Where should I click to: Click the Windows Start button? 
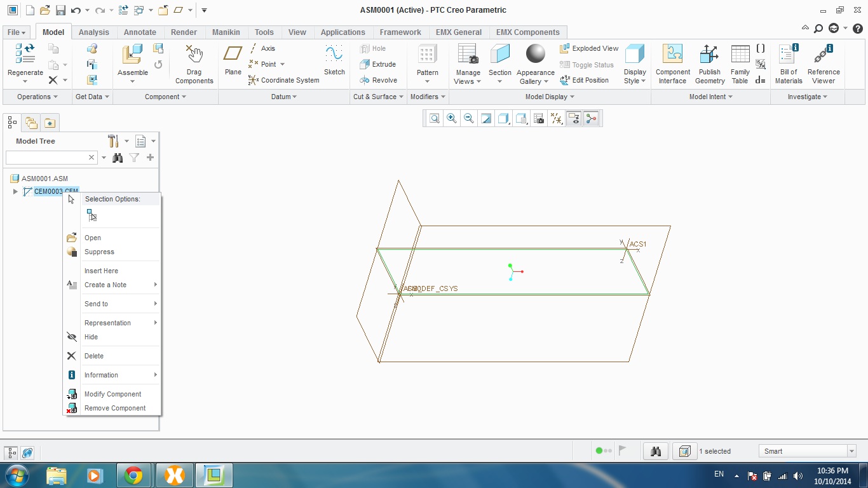pyautogui.click(x=16, y=475)
